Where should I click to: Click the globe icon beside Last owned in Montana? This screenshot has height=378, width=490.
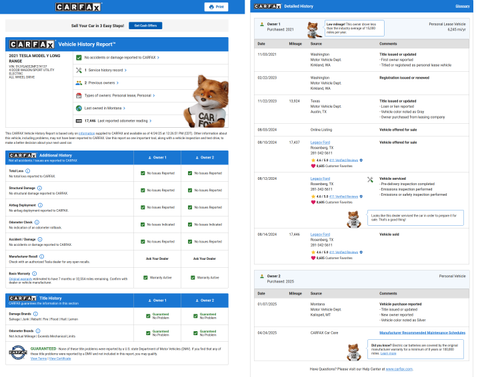tap(79, 108)
